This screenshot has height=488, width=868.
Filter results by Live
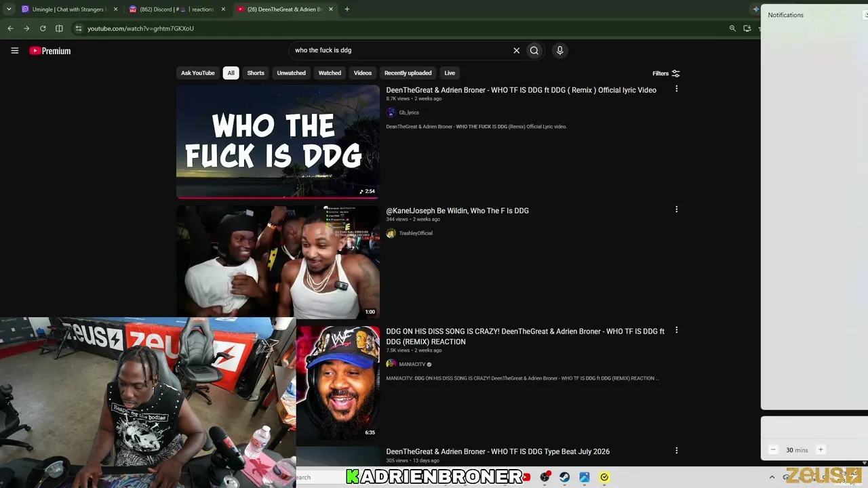450,73
